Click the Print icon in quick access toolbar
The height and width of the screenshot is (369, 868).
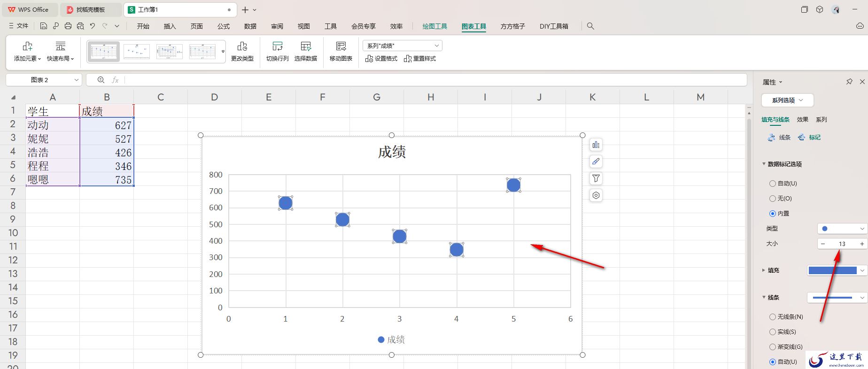(x=68, y=26)
